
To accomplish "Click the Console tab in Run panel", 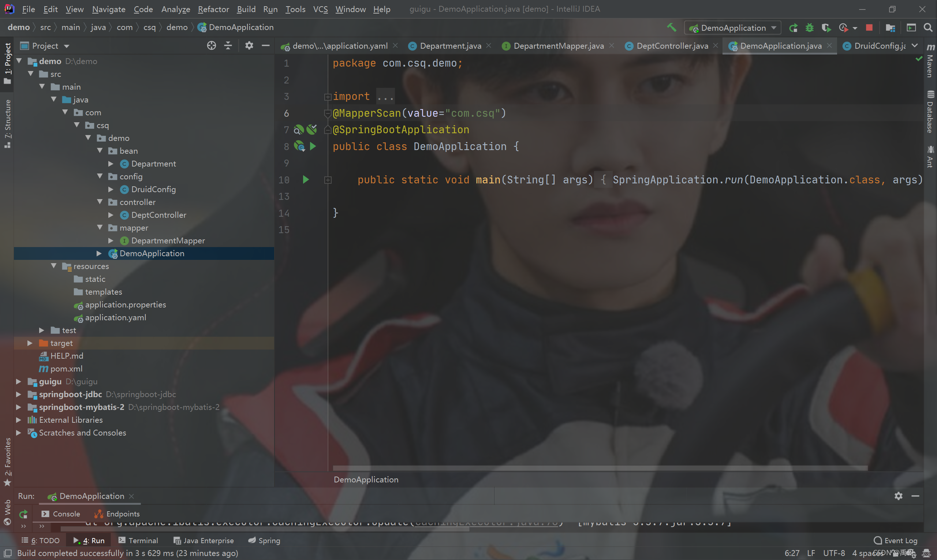I will (66, 513).
